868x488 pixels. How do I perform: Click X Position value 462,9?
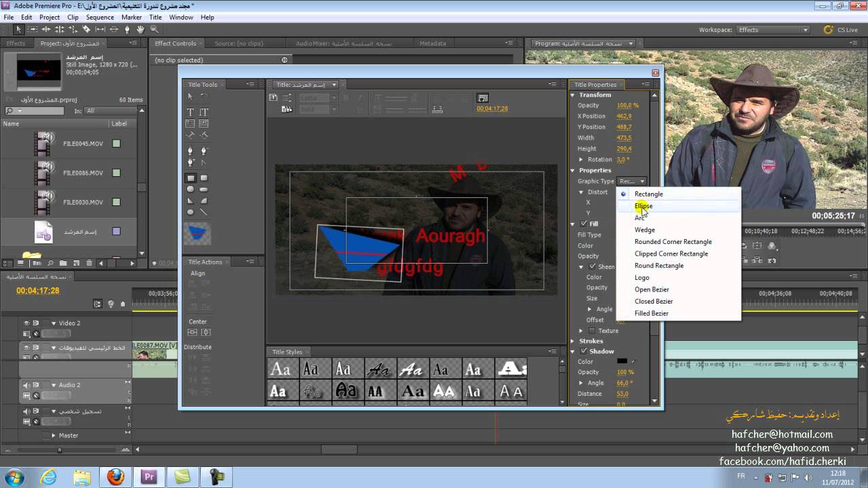(x=624, y=116)
